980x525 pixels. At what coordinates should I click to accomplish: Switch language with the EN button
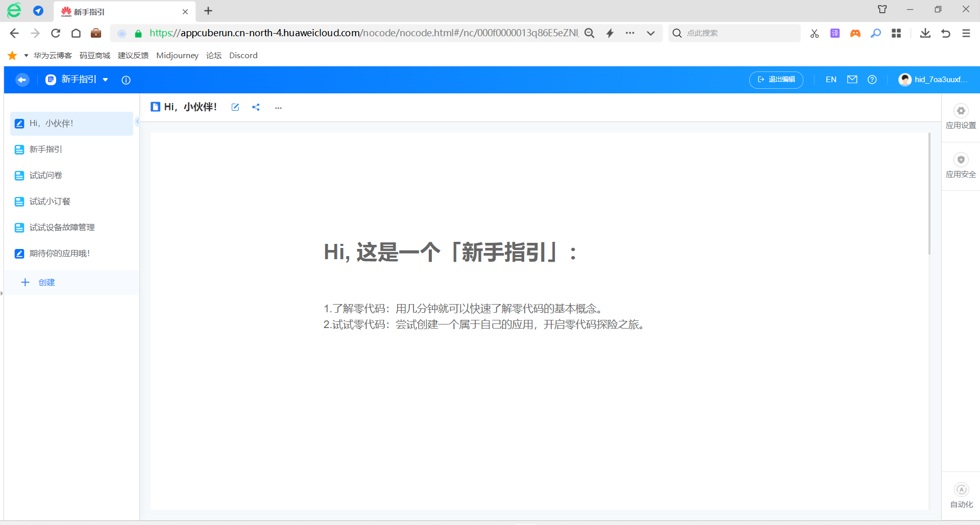coord(831,80)
